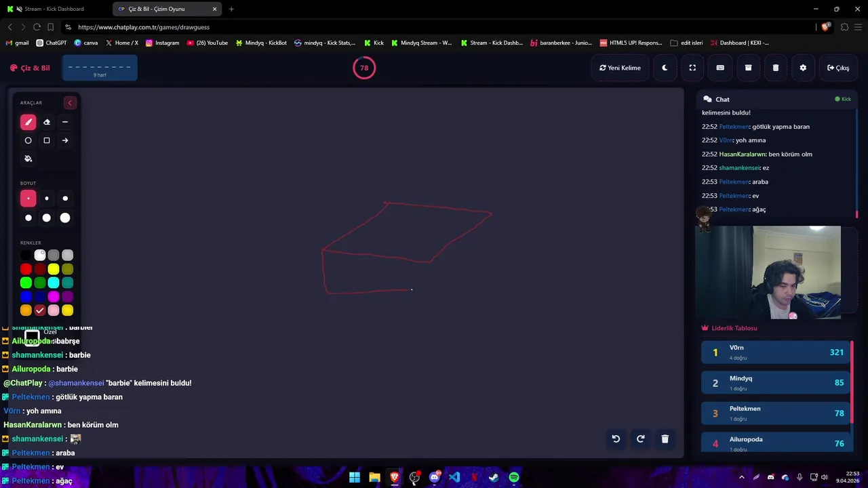Screen dimensions: 868x488
Task: Clear canvas with bottom trash icon
Action: (x=665, y=439)
